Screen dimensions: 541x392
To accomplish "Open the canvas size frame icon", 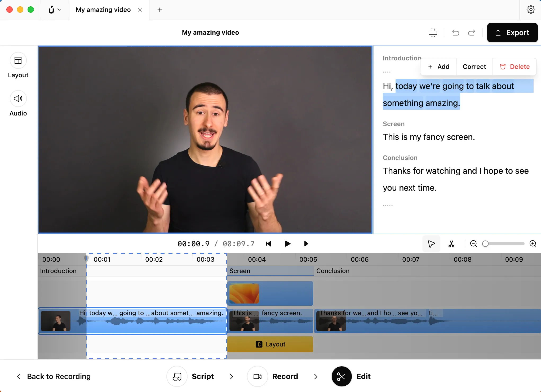I will [x=433, y=33].
